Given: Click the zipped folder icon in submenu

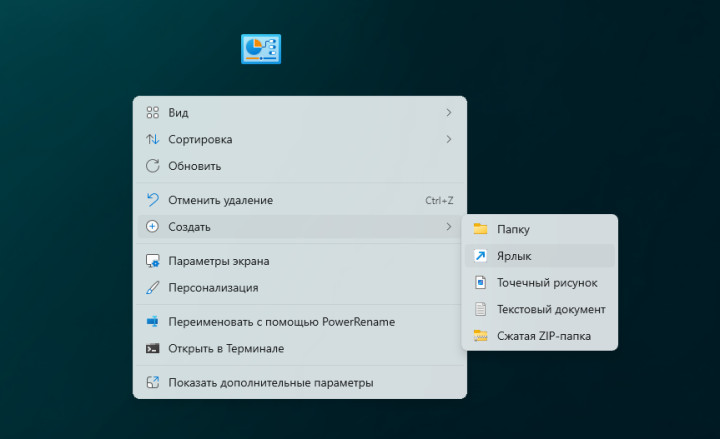Looking at the screenshot, I should 481,336.
